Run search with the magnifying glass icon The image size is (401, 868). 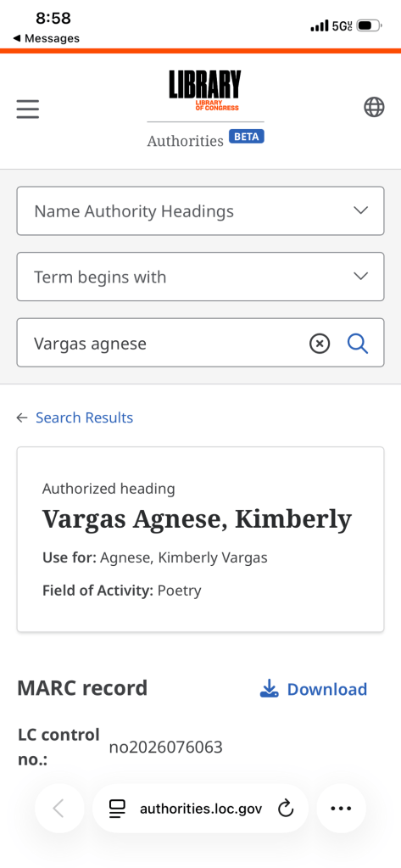click(x=358, y=344)
